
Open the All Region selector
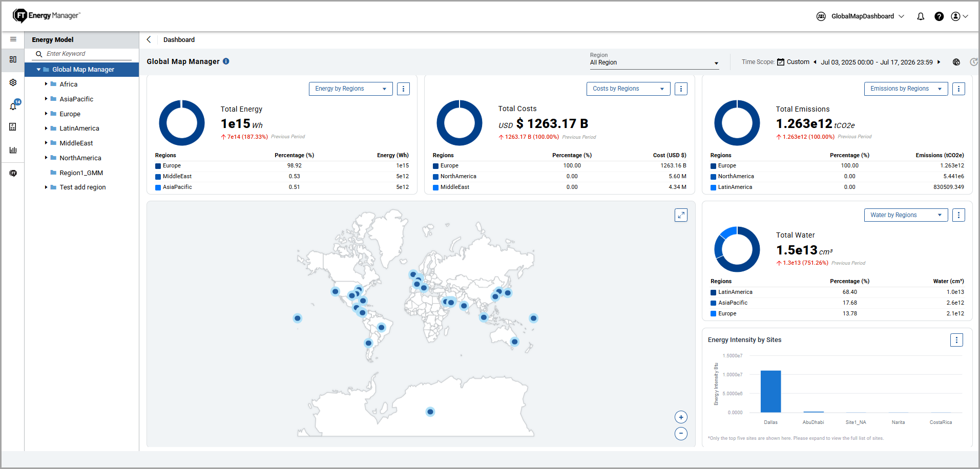[x=654, y=62]
